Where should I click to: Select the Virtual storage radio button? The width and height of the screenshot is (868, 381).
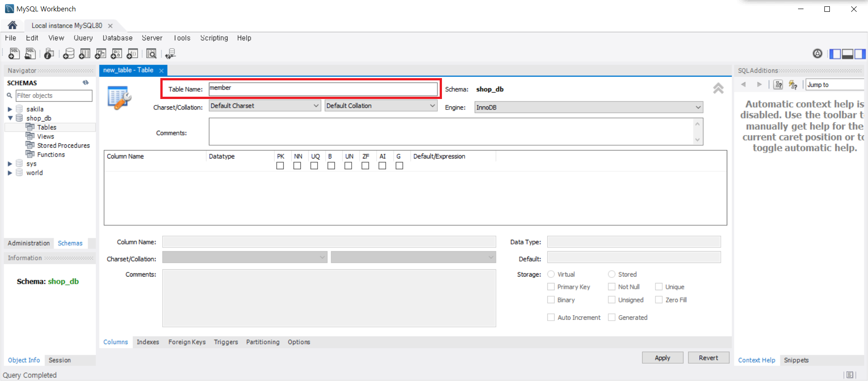click(551, 274)
